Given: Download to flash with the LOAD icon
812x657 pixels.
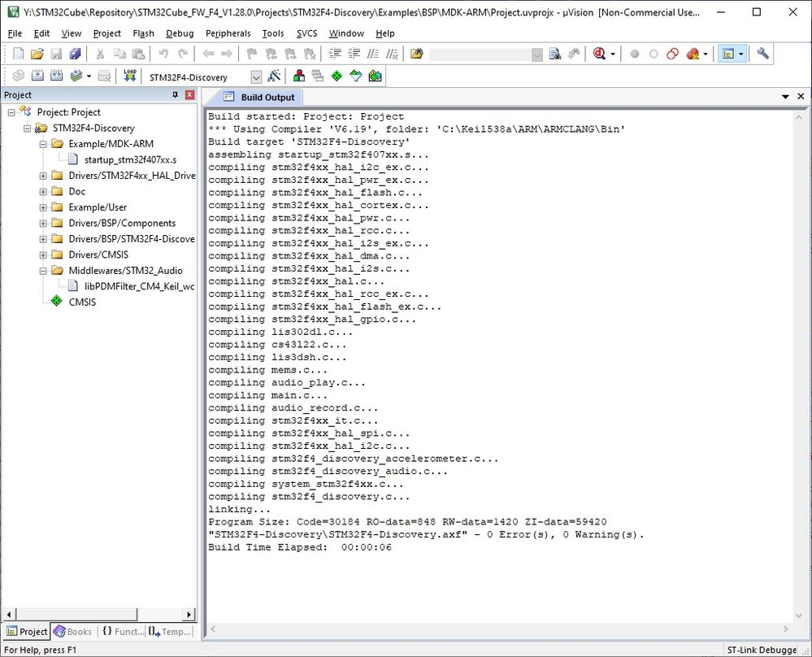Looking at the screenshot, I should (130, 76).
